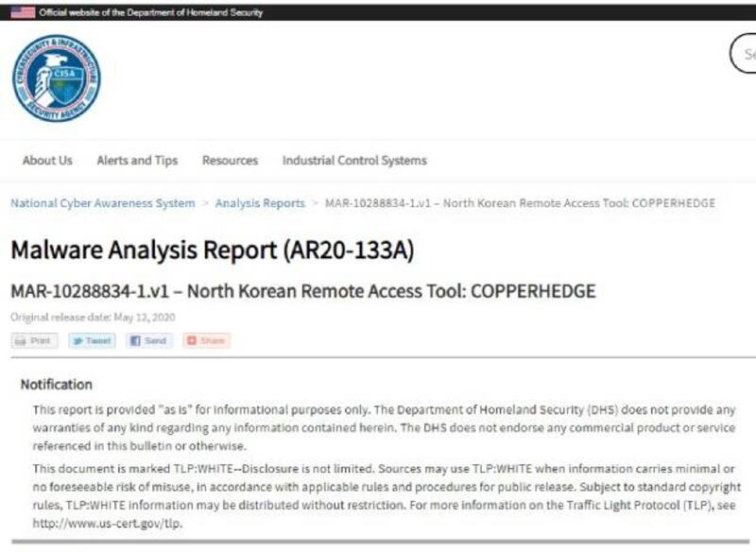Click the COPPERHEDGE report subtitle
756x552 pixels.
tap(303, 291)
